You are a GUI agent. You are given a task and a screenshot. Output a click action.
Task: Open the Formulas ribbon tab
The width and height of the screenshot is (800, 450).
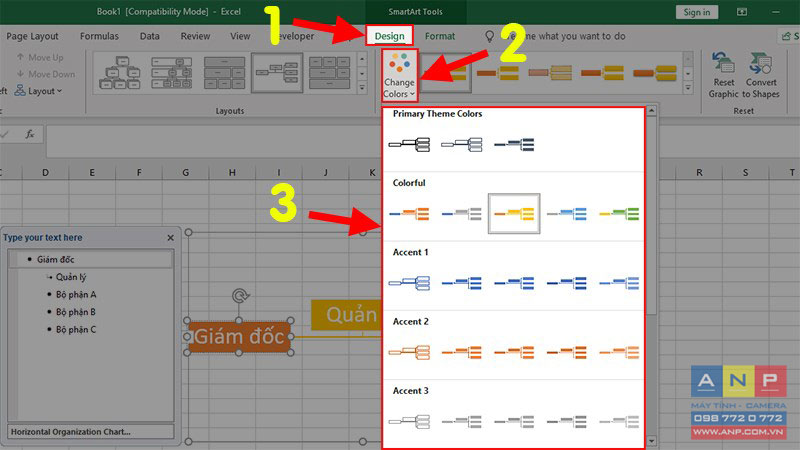(x=99, y=36)
